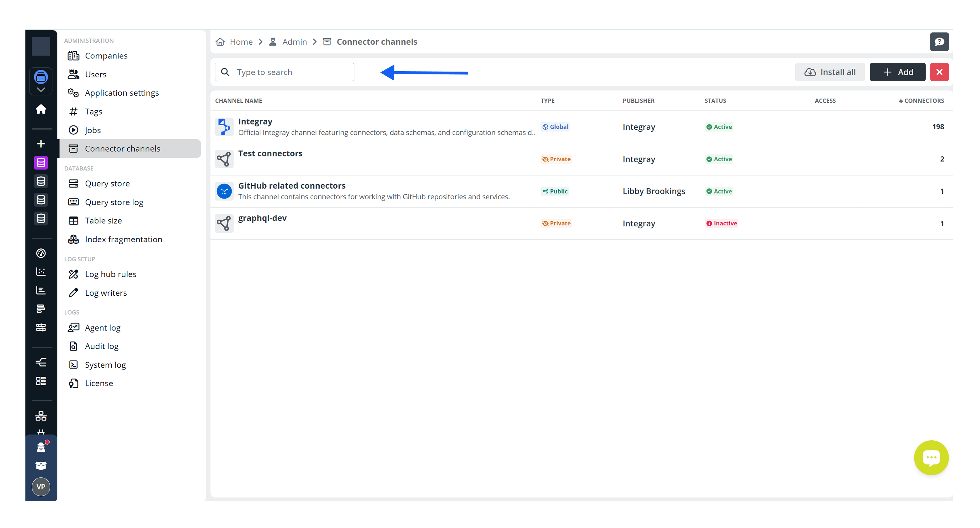The width and height of the screenshot is (980, 528).
Task: Open the bar chart icon in sidebar
Action: point(41,290)
